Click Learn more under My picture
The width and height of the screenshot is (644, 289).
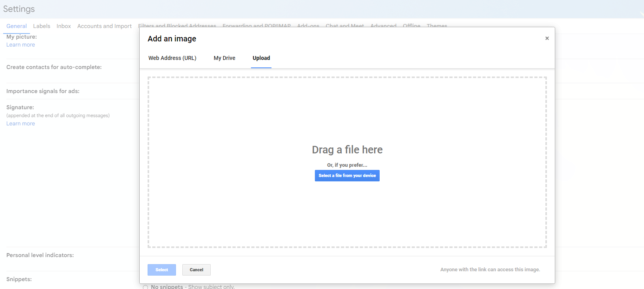click(x=21, y=45)
